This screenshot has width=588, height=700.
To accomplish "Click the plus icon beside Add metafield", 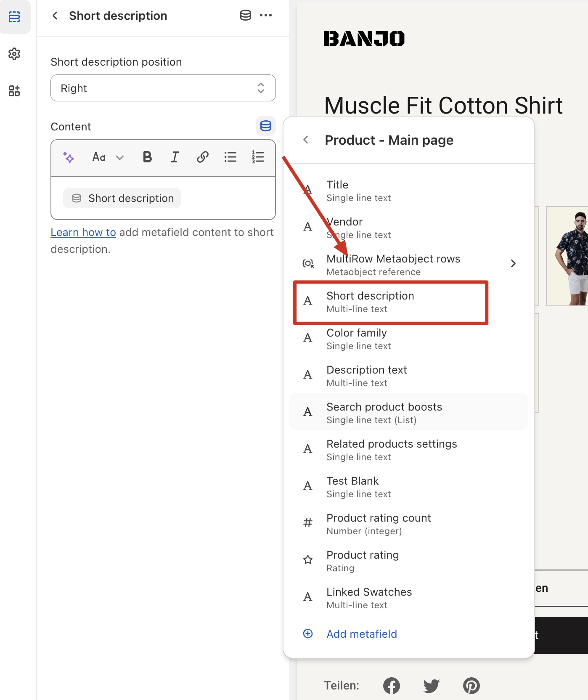I will (308, 634).
